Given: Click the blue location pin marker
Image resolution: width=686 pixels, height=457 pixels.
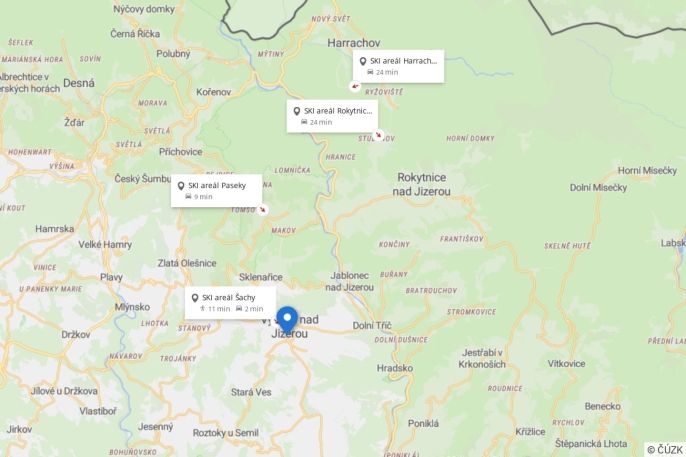Looking at the screenshot, I should [287, 320].
